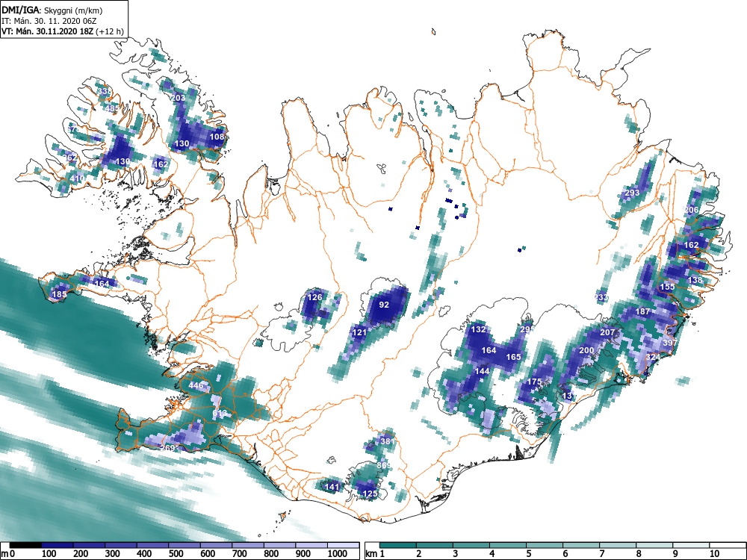The image size is (747, 560).
Task: Select the '203' visibility label
Action: (x=178, y=98)
